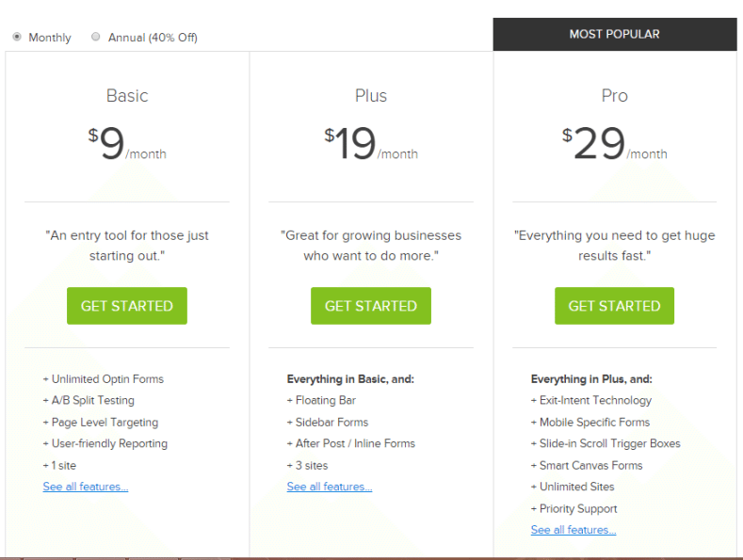Click the Priority Support feature item
The height and width of the screenshot is (560, 743).
click(573, 508)
